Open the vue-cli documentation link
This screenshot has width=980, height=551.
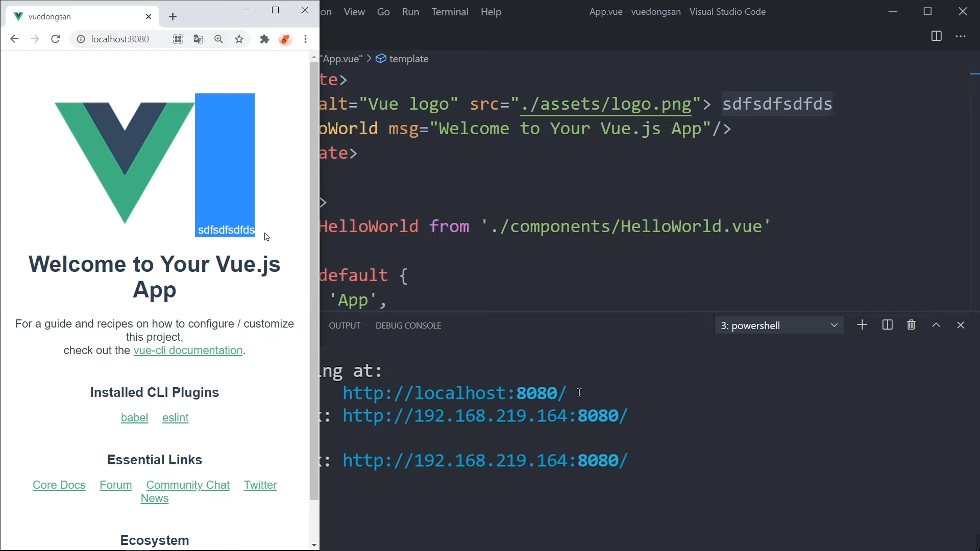(x=188, y=350)
